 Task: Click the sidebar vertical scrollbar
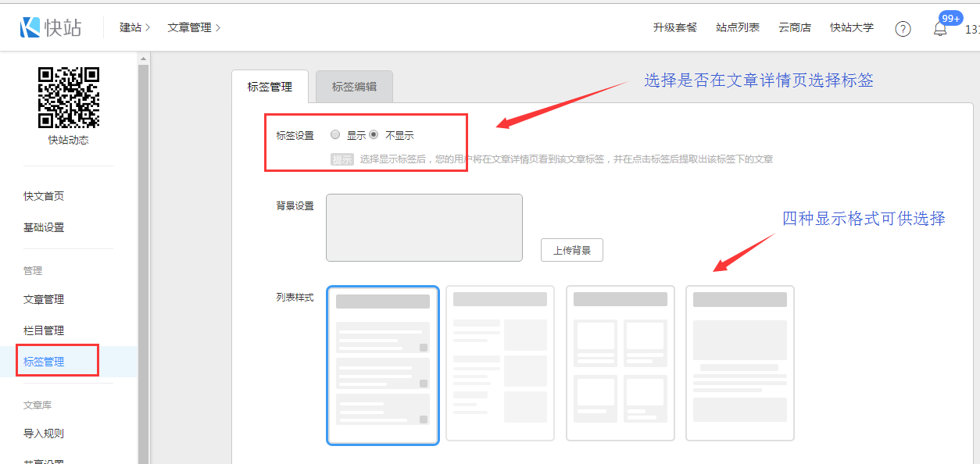point(143,258)
